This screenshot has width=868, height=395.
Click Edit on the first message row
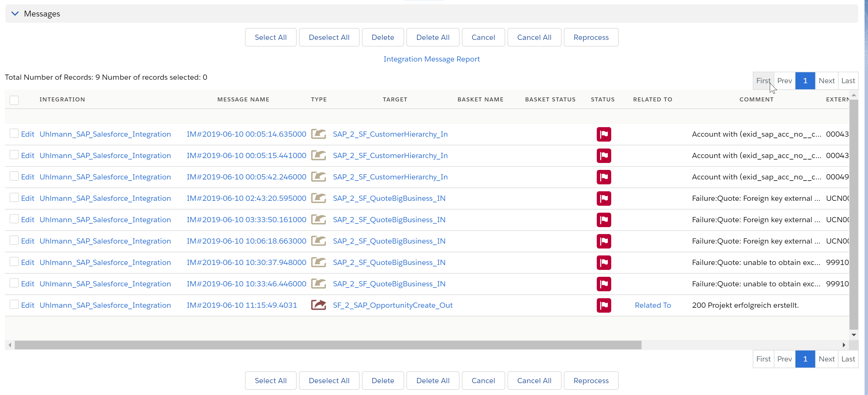[28, 134]
